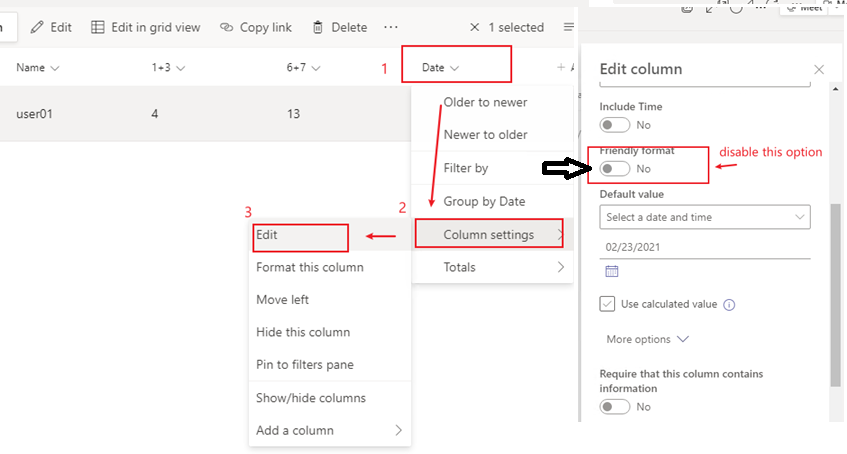Screen dimensions: 847x454
Task: Click the Edit in grid view icon
Action: 98,28
